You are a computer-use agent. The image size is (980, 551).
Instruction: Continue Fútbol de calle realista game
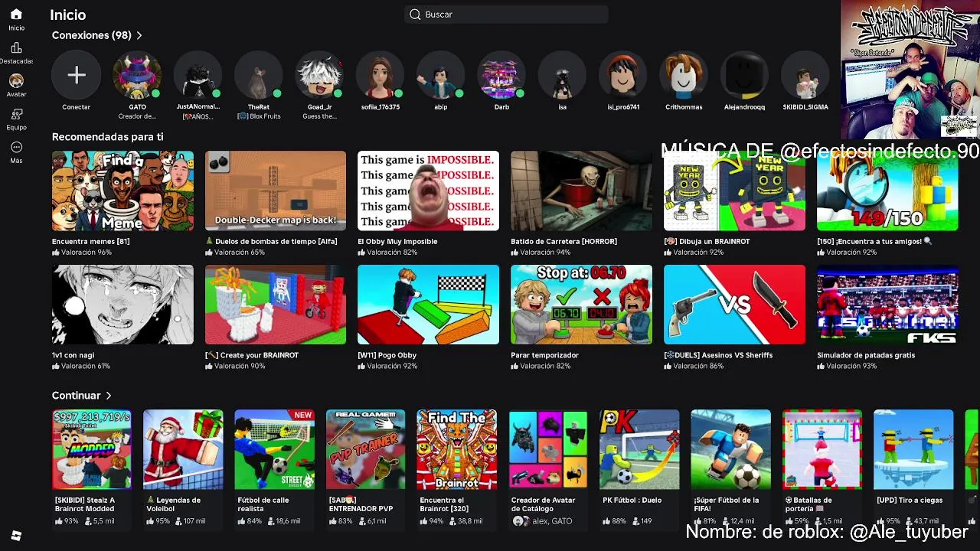click(x=274, y=449)
